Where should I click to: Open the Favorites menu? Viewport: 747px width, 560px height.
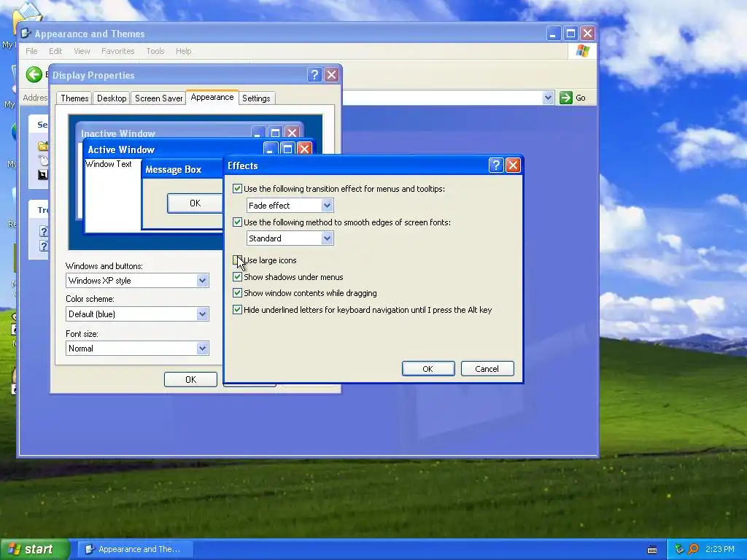[117, 51]
